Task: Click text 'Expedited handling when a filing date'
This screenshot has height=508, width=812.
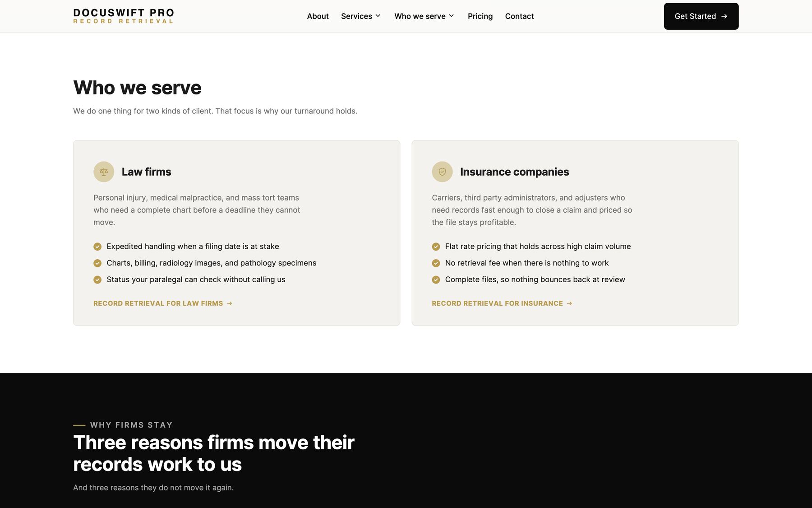Action: click(193, 247)
